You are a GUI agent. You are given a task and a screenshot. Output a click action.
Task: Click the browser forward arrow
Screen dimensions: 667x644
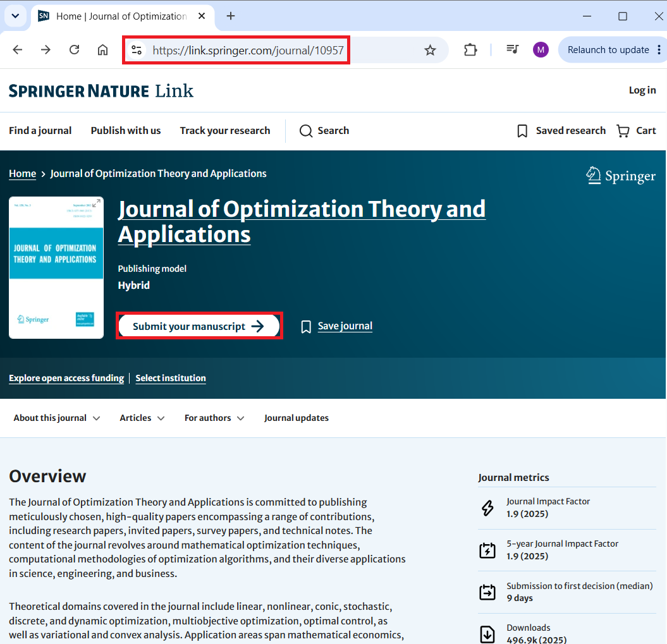click(x=46, y=50)
